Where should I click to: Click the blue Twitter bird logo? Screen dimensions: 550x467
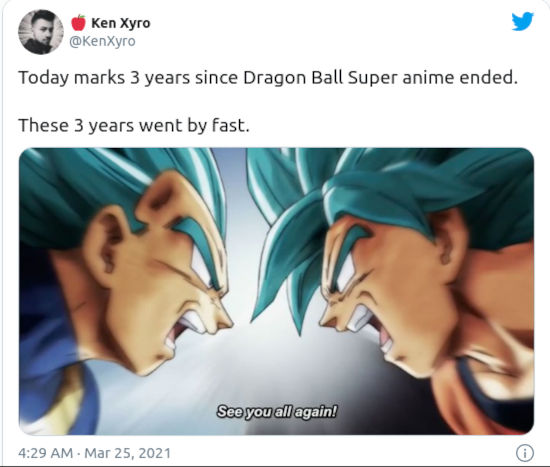(x=522, y=22)
